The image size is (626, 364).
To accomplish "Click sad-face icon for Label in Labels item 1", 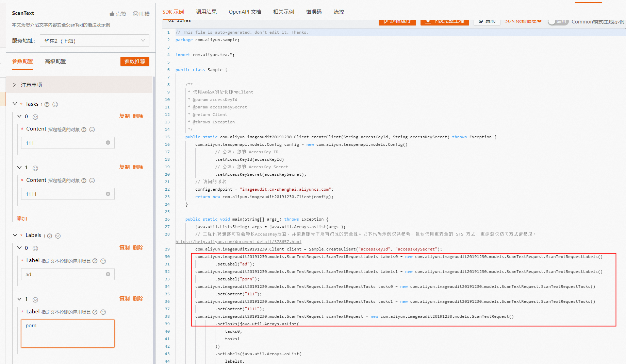I will (x=103, y=312).
